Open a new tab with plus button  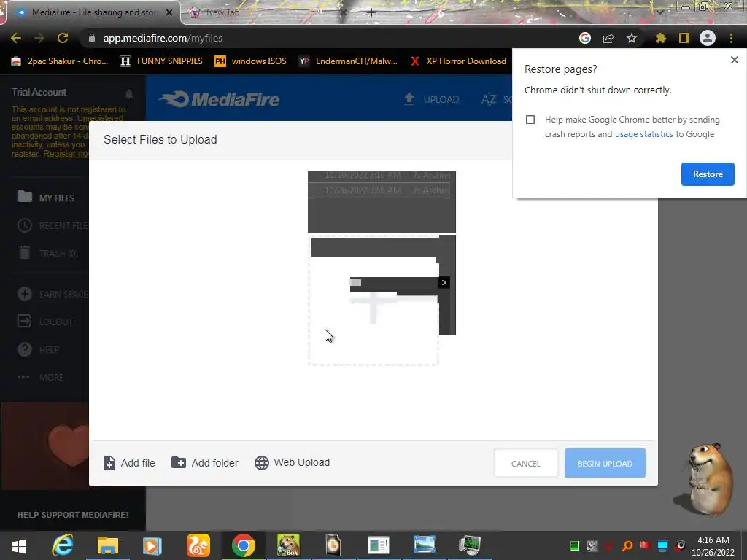coord(371,12)
